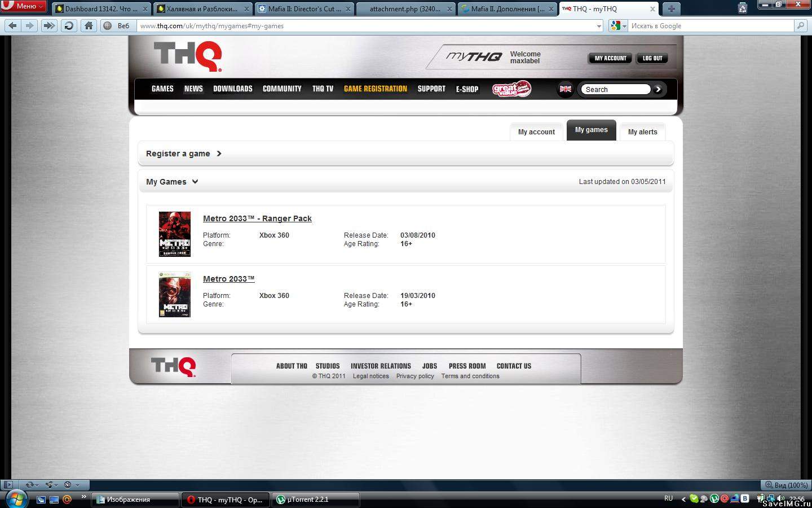This screenshot has width=812, height=508.
Task: Click the THQ logo in the header
Action: tap(188, 56)
